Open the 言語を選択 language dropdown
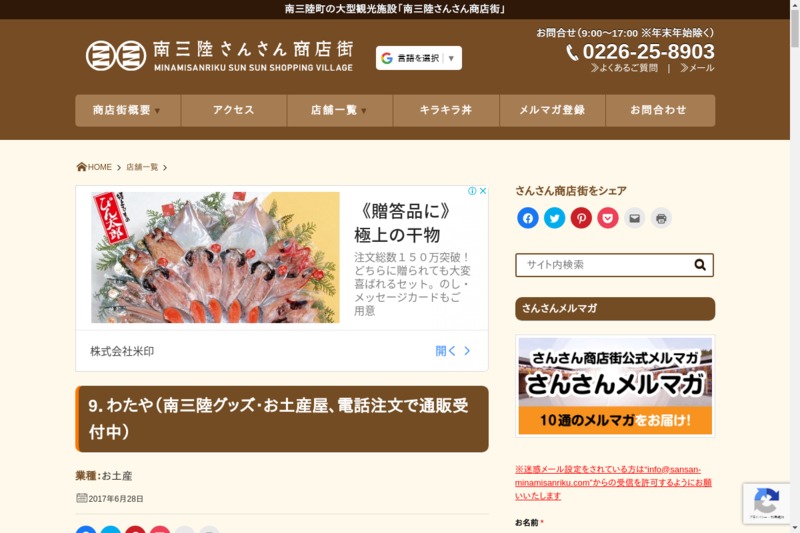This screenshot has width=800, height=533. [419, 58]
